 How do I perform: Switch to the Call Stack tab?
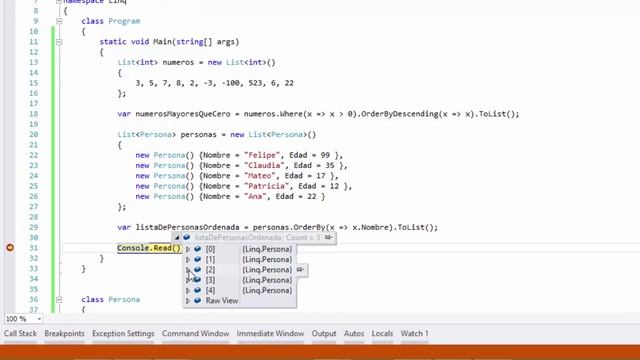[x=20, y=333]
